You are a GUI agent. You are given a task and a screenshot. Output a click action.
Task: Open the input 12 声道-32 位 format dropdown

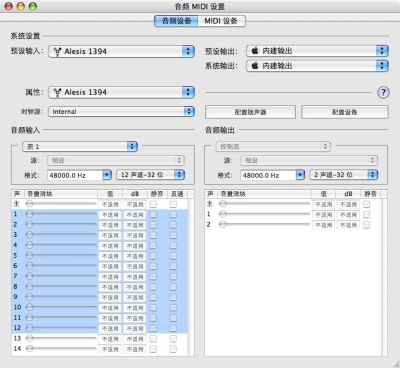pyautogui.click(x=150, y=175)
